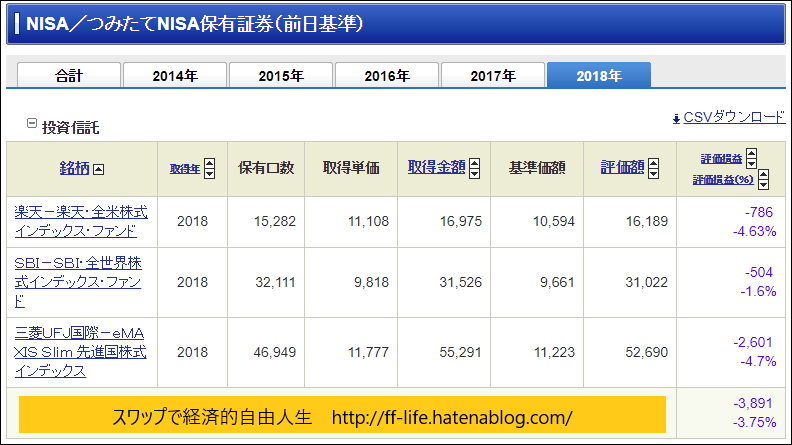792x445 pixels.
Task: Click the -4.63% value
Action: tap(755, 231)
